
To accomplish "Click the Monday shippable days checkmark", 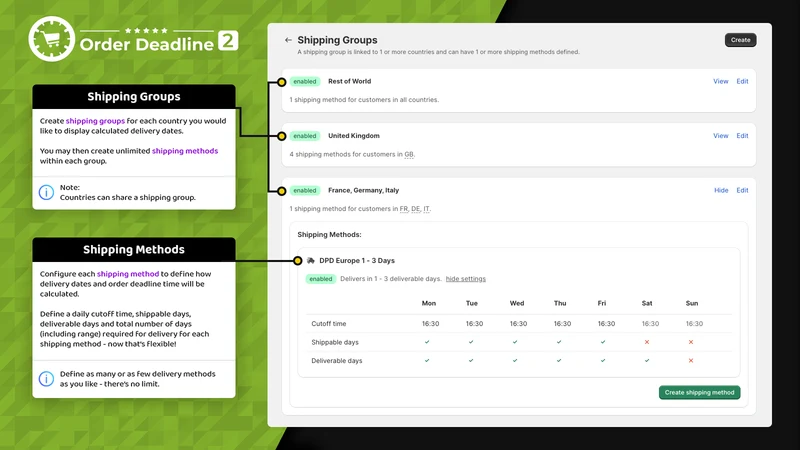I will pyautogui.click(x=427, y=342).
